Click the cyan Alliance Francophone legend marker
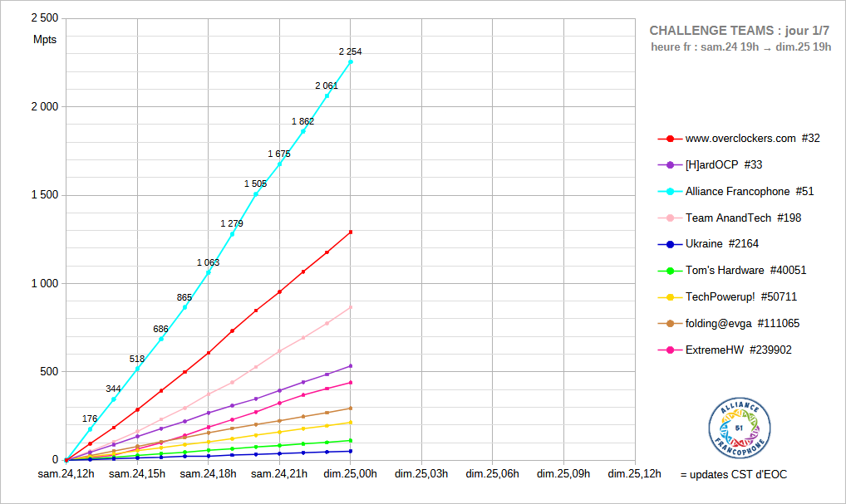Image resolution: width=846 pixels, height=504 pixels. [670, 191]
